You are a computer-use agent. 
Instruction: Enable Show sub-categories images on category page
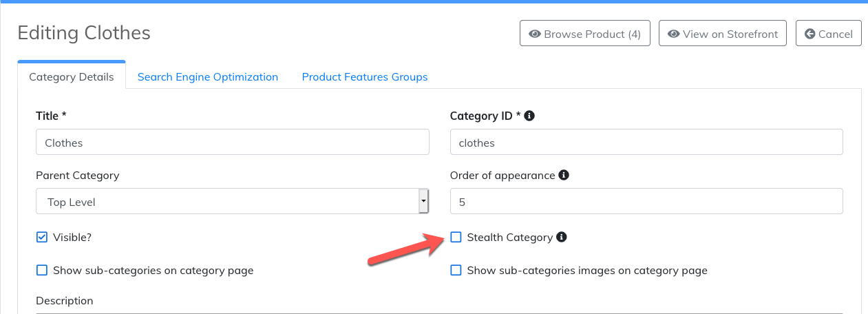(456, 271)
